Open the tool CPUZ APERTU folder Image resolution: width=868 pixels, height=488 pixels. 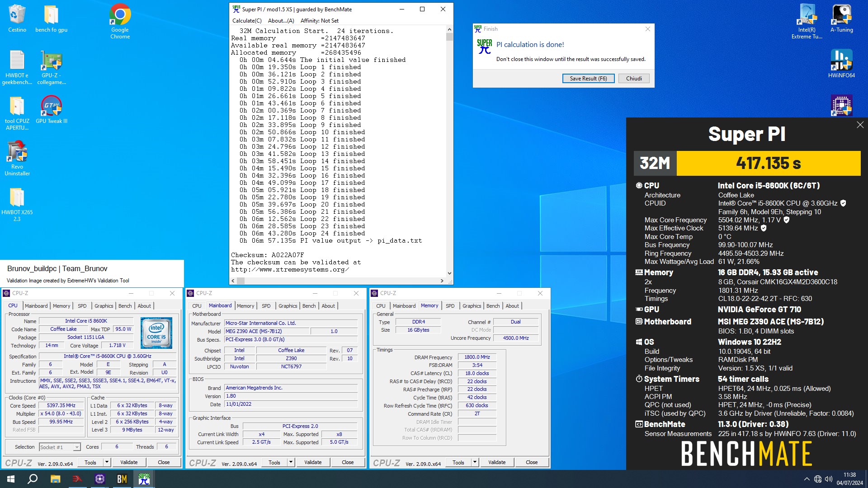click(17, 113)
